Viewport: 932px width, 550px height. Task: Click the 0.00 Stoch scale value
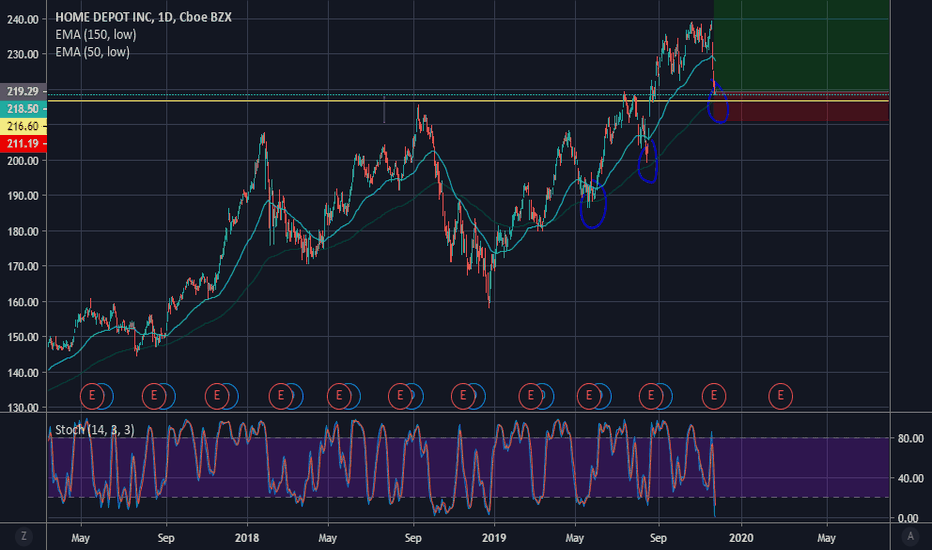click(908, 518)
